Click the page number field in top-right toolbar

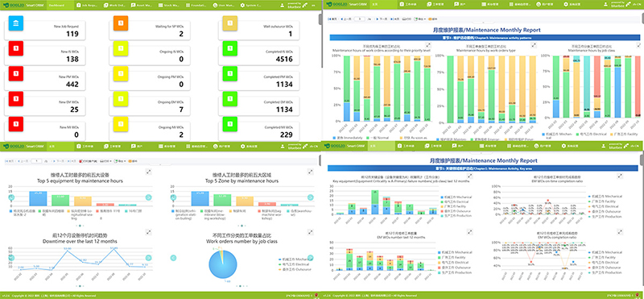click(x=360, y=19)
